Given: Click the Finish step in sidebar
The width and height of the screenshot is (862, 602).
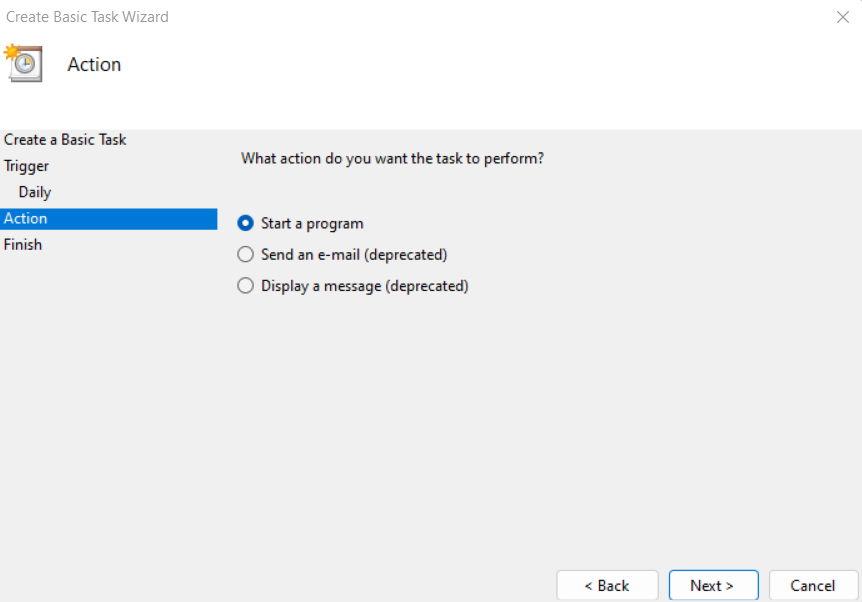Looking at the screenshot, I should click(x=23, y=244).
